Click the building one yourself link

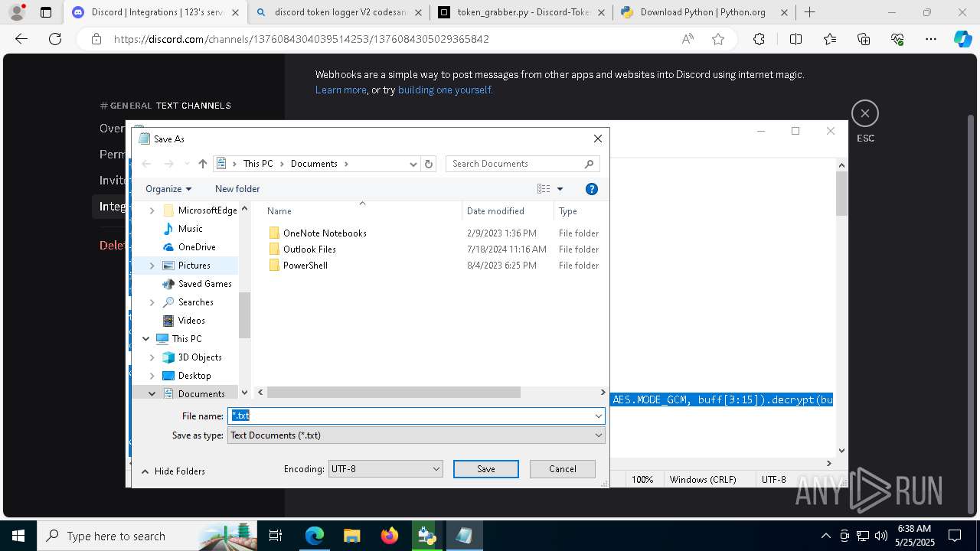click(x=445, y=90)
